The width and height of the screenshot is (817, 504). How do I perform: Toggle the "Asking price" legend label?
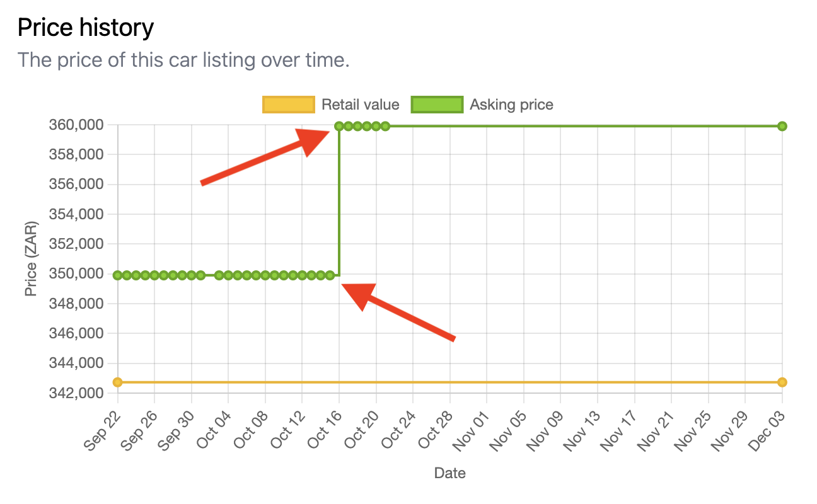(x=511, y=105)
